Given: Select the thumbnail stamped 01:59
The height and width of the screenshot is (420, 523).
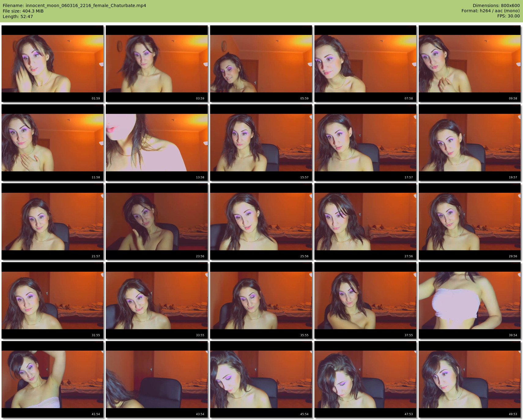Looking at the screenshot, I should pos(53,64).
